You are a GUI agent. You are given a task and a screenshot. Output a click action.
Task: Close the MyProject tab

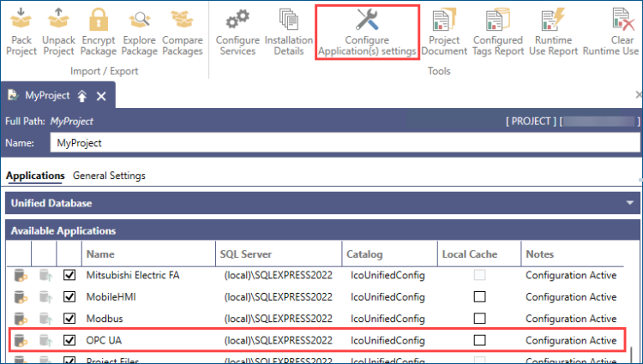pyautogui.click(x=100, y=96)
